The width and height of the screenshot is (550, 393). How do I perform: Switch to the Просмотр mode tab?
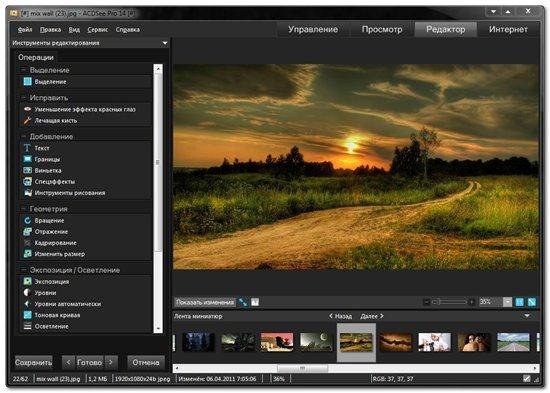tap(382, 29)
